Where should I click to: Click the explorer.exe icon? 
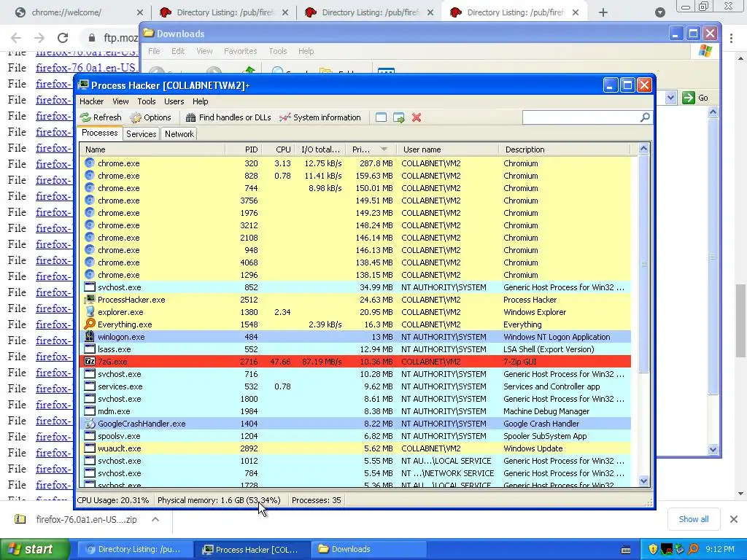click(90, 312)
